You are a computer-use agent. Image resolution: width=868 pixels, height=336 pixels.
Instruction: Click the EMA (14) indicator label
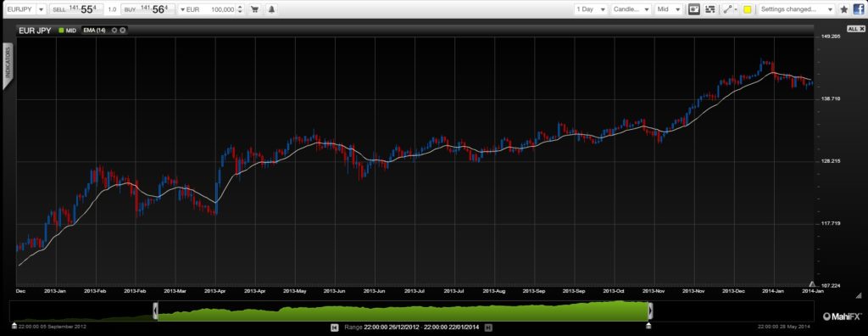point(94,31)
